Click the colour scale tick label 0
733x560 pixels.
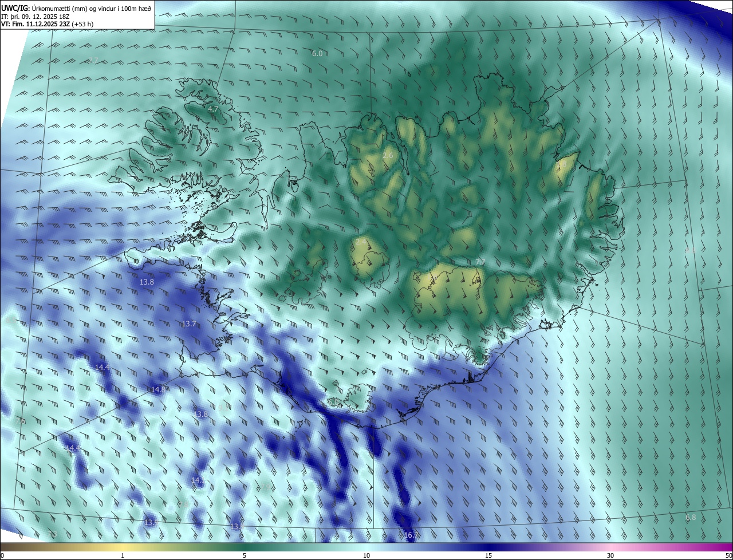click(x=2, y=556)
